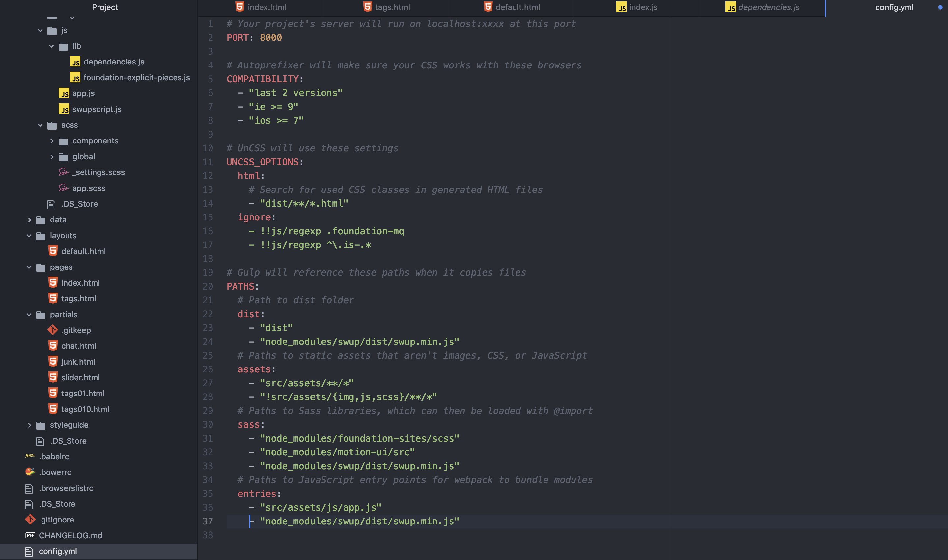Image resolution: width=948 pixels, height=560 pixels.
Task: Expand the components folder
Action: pyautogui.click(x=52, y=141)
